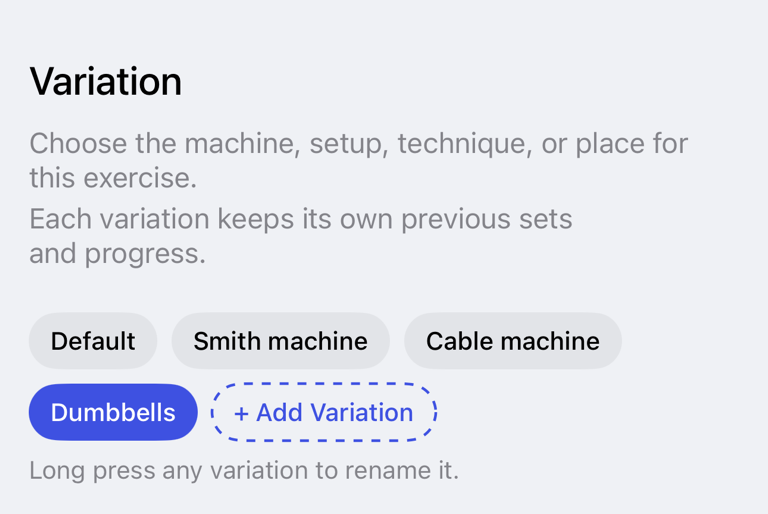
Task: Switch exercise variation to Default
Action: pyautogui.click(x=93, y=341)
